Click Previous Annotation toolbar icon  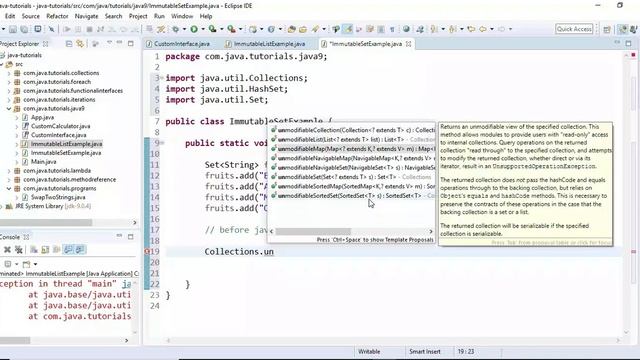tap(452, 29)
